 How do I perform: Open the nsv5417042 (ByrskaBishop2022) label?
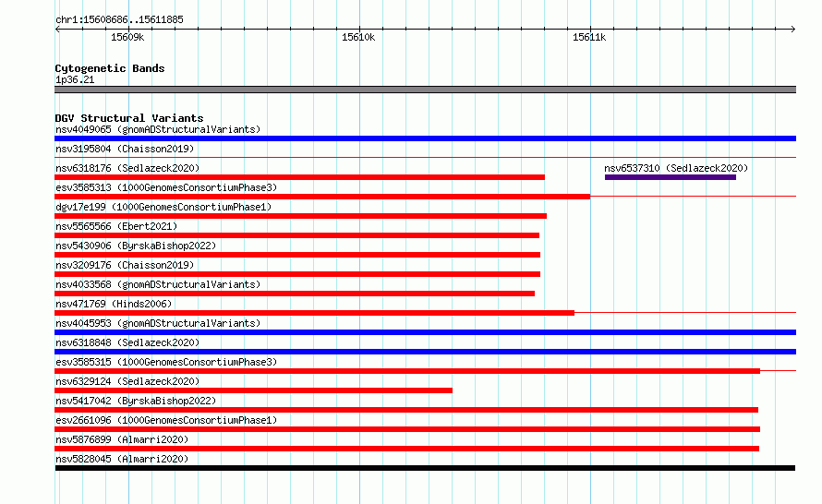click(x=136, y=401)
